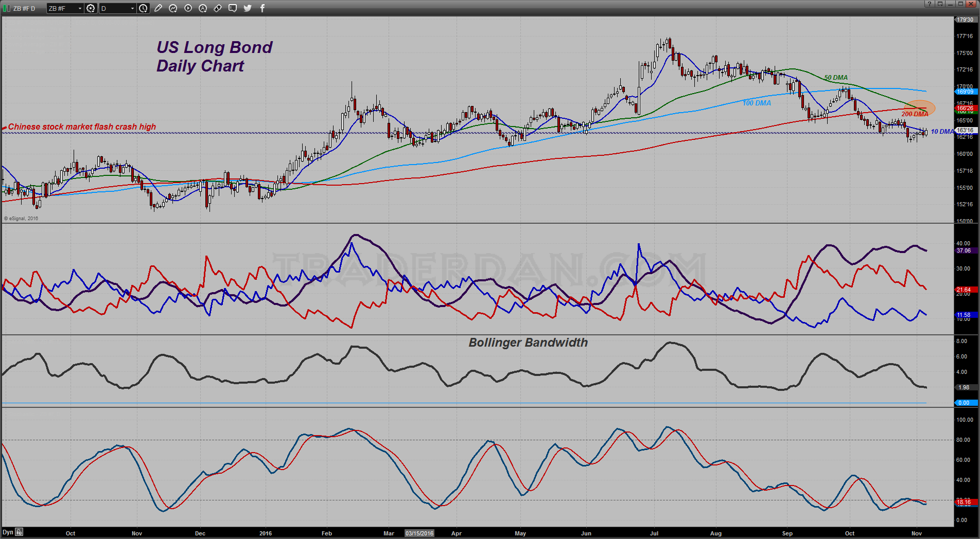
Task: Click the orange ellipse highlight near 200 DMA
Action: point(919,108)
